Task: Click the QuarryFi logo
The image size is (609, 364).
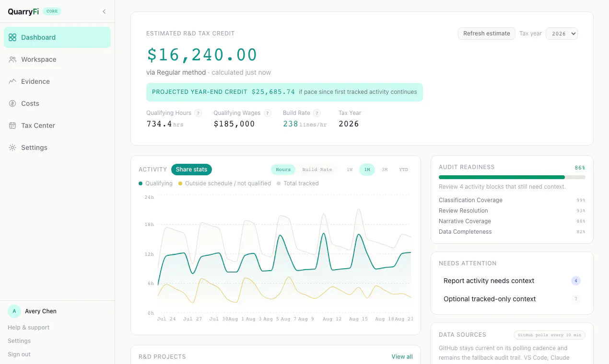Action: click(23, 11)
